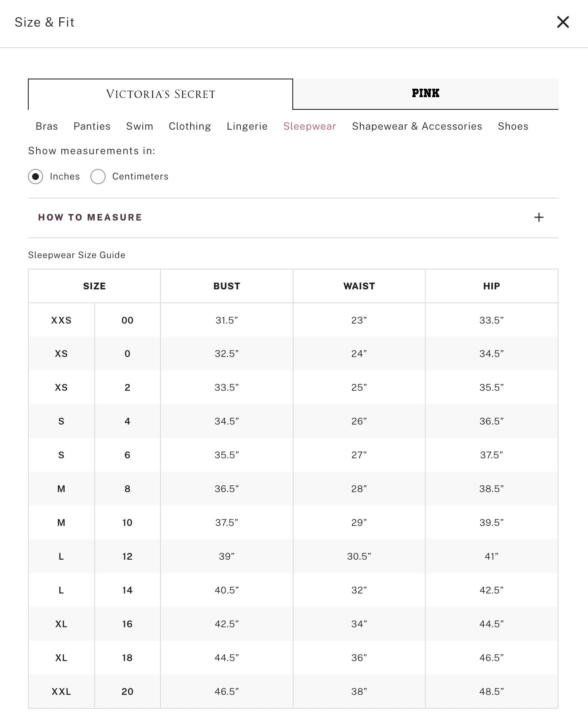Open the Panties size category
588x713 pixels.
click(x=92, y=126)
